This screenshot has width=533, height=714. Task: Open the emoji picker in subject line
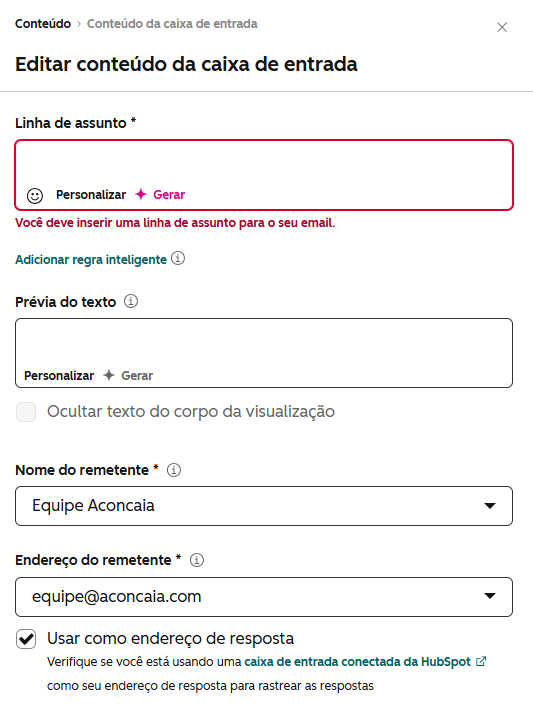35,196
